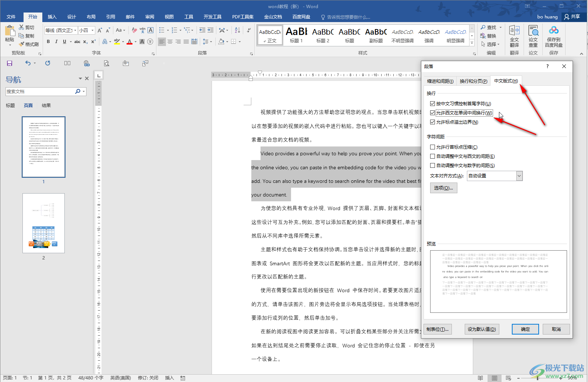Click the strikethrough abc icon
Image resolution: width=588 pixels, height=382 pixels.
(77, 42)
